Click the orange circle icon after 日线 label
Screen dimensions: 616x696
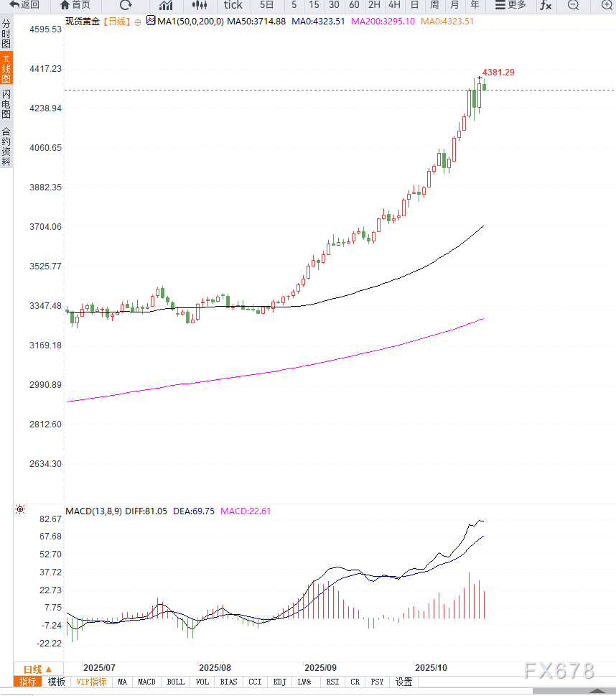[138, 22]
